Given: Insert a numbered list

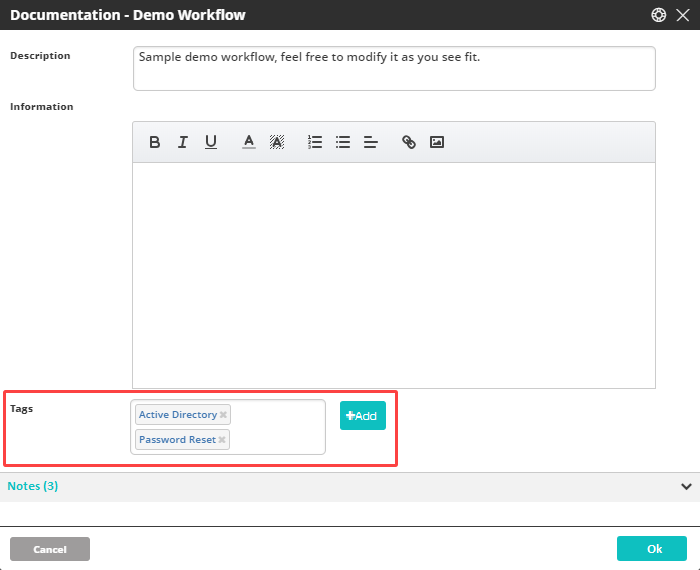Looking at the screenshot, I should (315, 142).
